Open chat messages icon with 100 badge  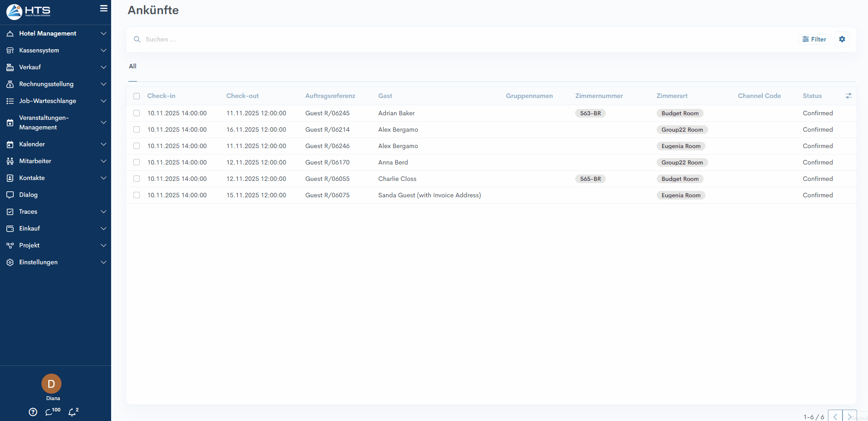[x=49, y=412]
